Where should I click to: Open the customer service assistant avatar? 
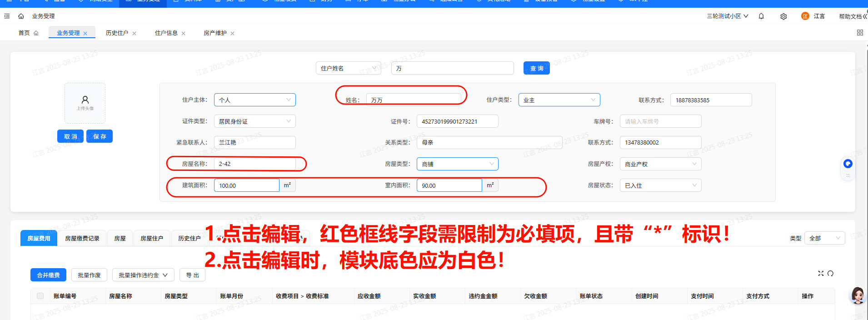(858, 295)
